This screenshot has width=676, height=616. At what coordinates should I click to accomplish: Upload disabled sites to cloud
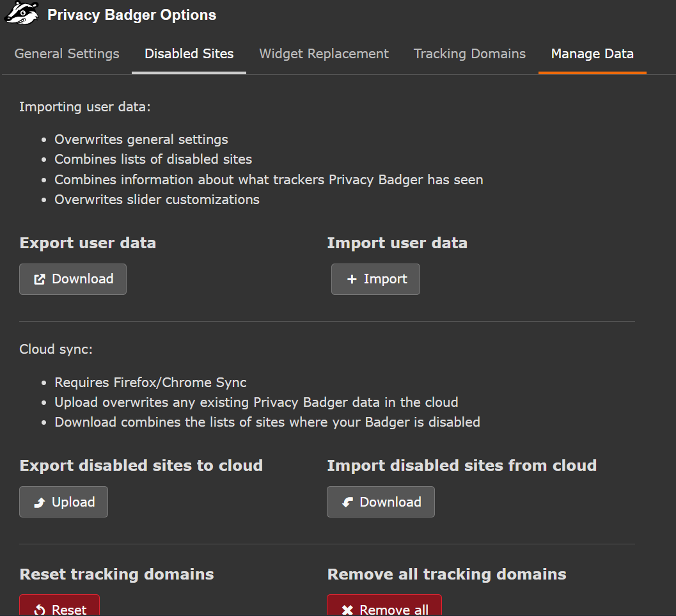(x=63, y=501)
